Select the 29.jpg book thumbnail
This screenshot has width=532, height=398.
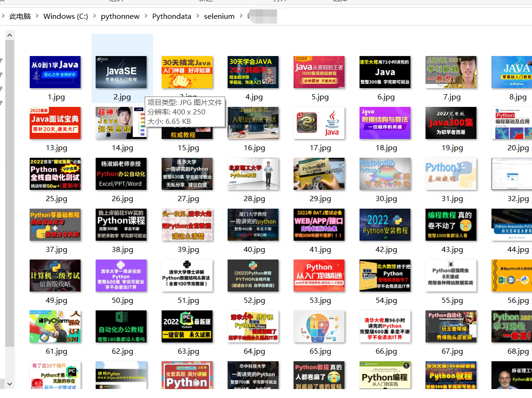(x=319, y=174)
